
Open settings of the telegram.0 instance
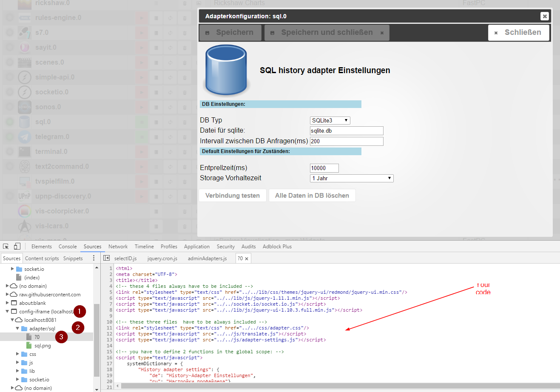click(156, 137)
